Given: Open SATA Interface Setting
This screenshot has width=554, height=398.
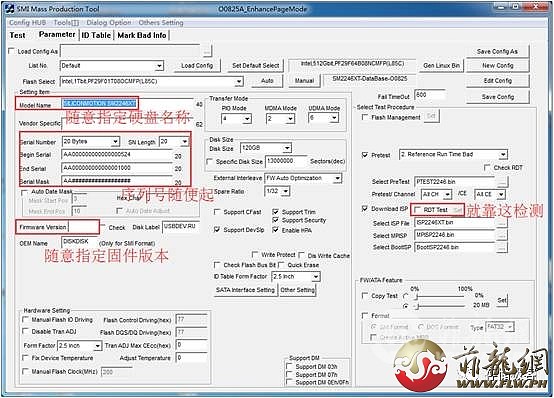Looking at the screenshot, I should pyautogui.click(x=245, y=290).
